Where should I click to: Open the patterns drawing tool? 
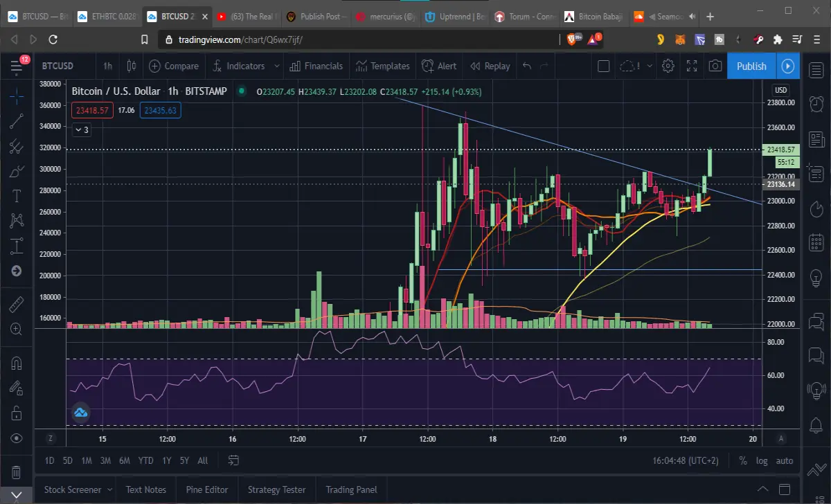(x=17, y=221)
